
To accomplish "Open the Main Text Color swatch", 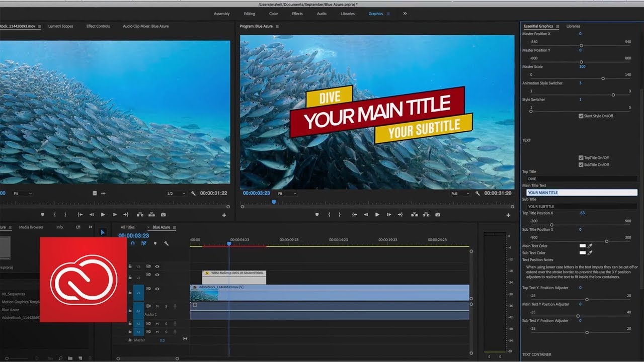I will click(x=583, y=246).
